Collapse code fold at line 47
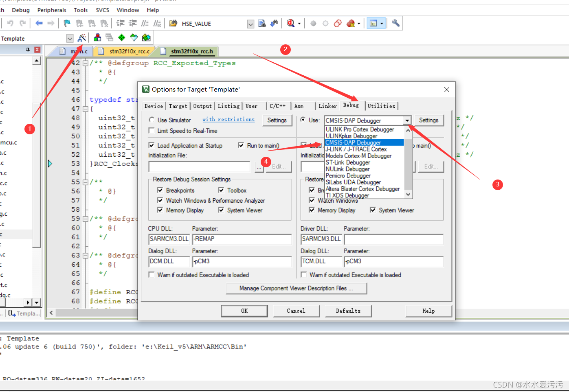Image resolution: width=569 pixels, height=392 pixels. coord(85,109)
